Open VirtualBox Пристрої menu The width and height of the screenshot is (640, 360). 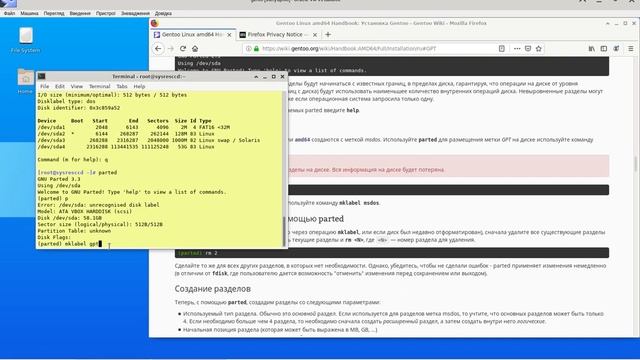106,13
